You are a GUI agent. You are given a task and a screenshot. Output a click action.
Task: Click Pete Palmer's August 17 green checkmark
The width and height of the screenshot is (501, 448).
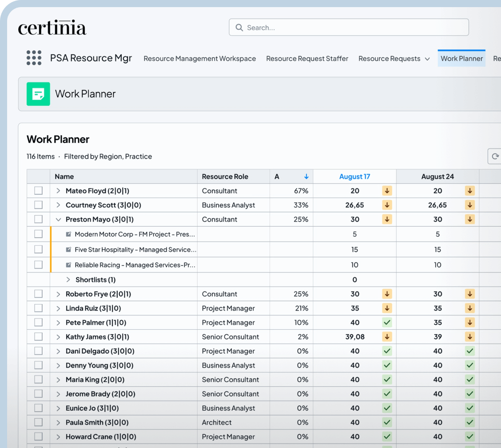tap(387, 322)
